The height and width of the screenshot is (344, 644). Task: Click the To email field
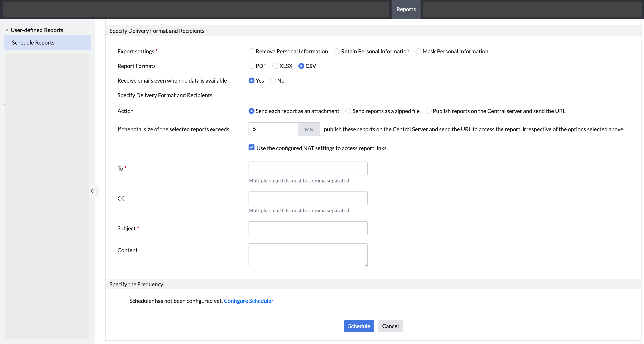308,169
